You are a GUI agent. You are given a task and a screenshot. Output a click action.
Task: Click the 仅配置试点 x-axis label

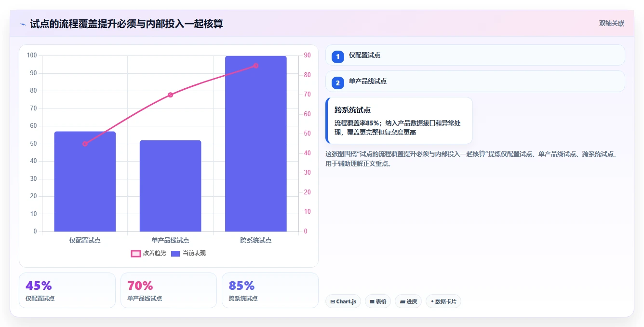pyautogui.click(x=85, y=240)
